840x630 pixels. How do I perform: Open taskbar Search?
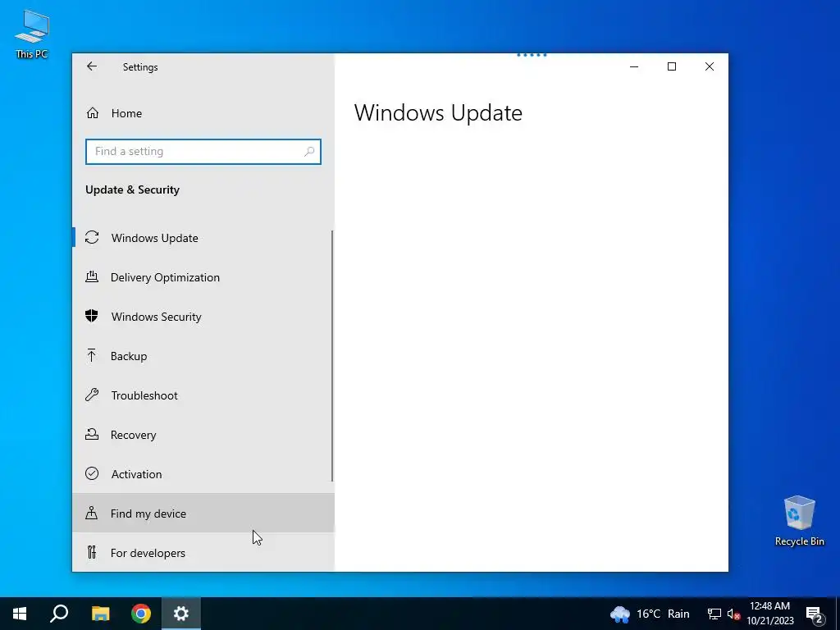pos(59,614)
